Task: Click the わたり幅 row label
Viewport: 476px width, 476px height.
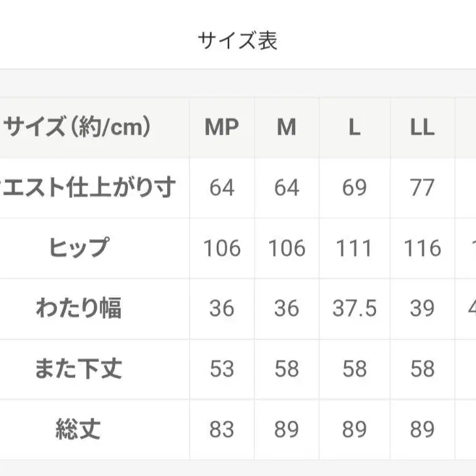Action: pyautogui.click(x=78, y=308)
